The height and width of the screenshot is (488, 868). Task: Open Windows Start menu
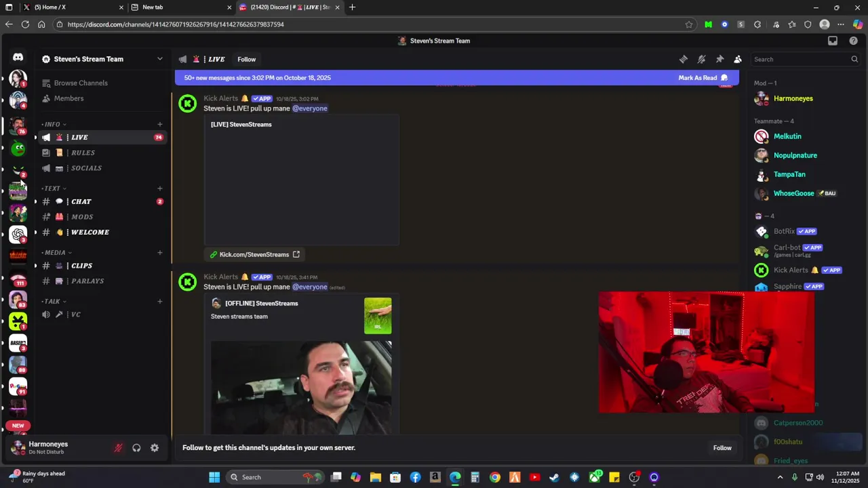click(x=214, y=477)
